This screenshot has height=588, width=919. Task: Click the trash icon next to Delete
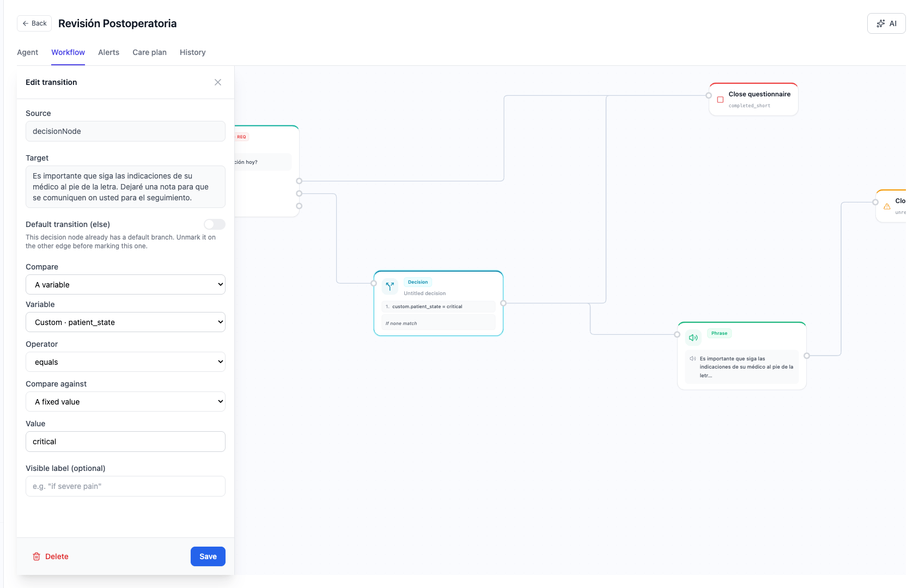tap(36, 556)
